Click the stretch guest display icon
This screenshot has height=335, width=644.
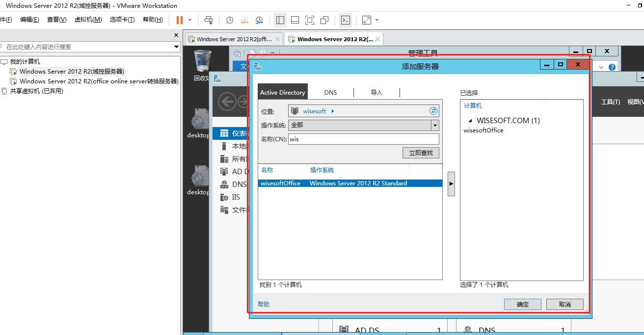(x=367, y=20)
